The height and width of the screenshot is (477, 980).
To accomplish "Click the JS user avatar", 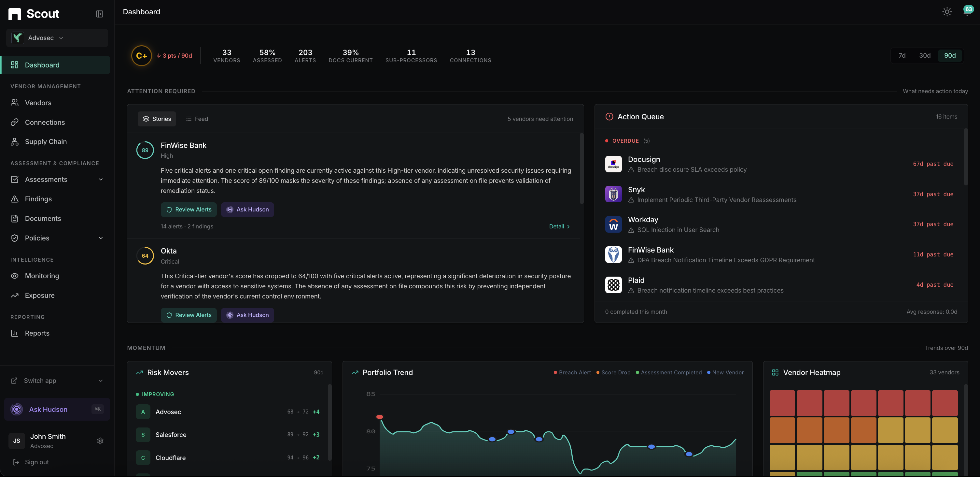I will coord(17,441).
